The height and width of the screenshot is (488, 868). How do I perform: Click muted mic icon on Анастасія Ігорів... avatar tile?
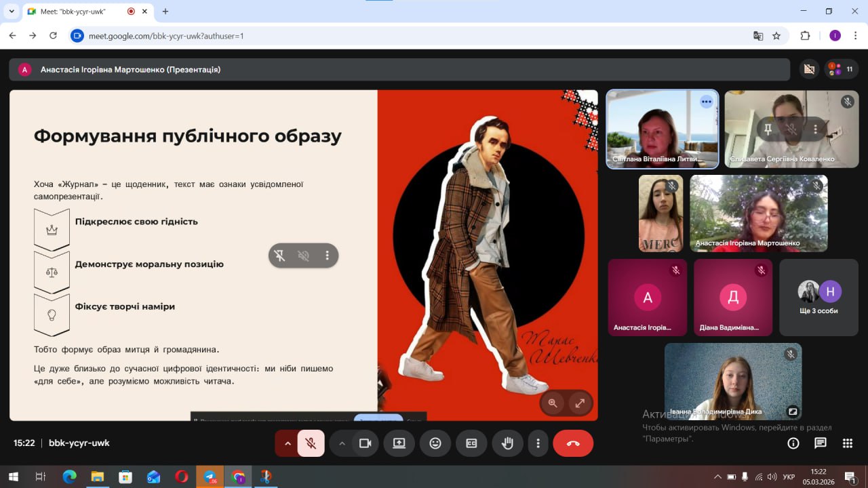point(676,270)
